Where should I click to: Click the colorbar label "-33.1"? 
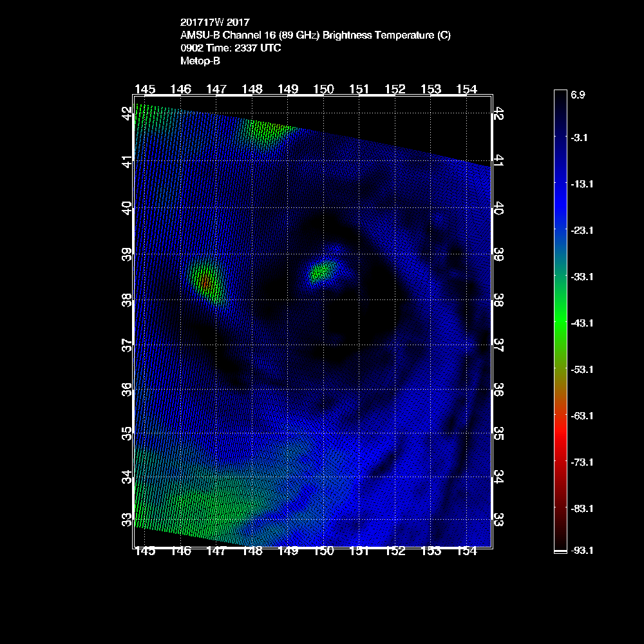pos(582,277)
